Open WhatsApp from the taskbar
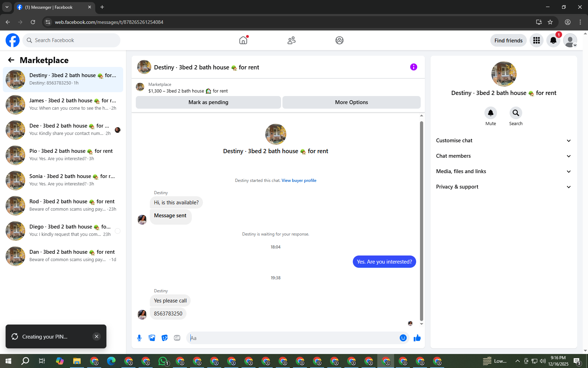Viewport: 588px width, 368px height. click(x=163, y=361)
